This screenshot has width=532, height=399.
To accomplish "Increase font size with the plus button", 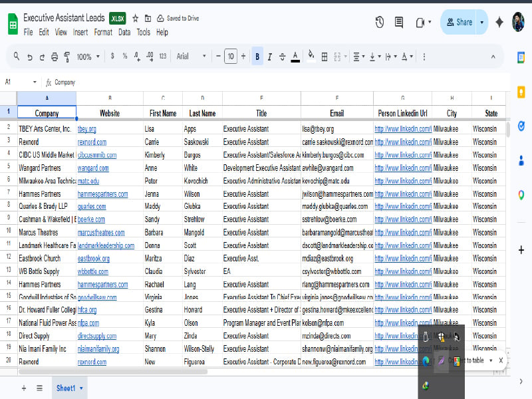I will coord(243,57).
